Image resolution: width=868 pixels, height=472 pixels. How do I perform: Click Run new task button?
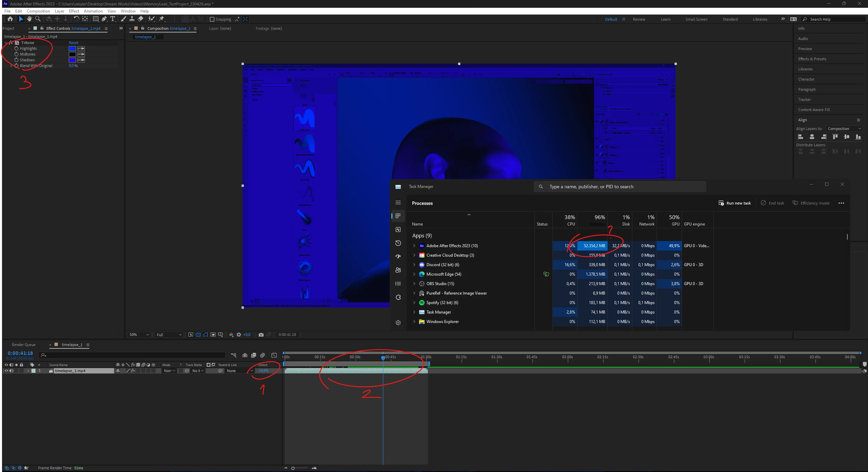735,203
